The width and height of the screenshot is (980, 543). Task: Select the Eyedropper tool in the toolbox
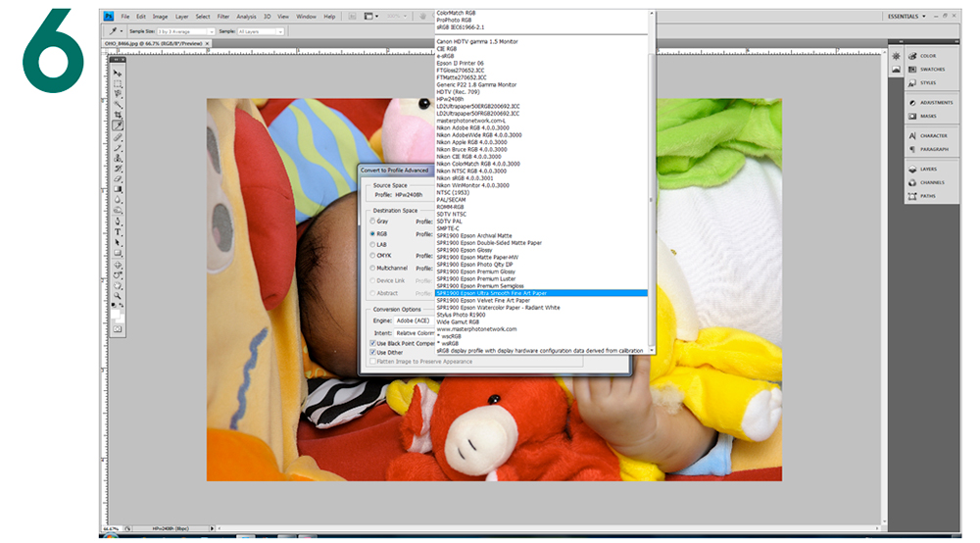pos(118,125)
